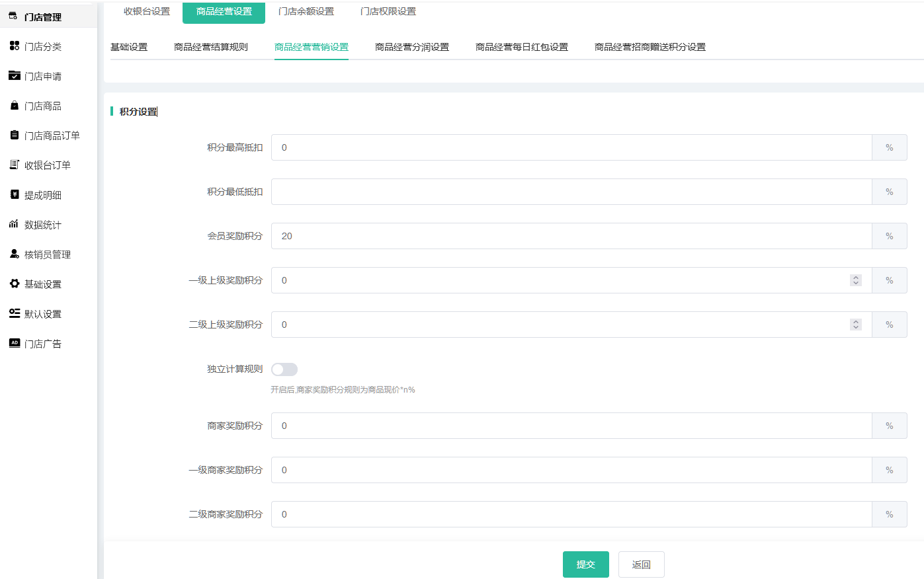Viewport: 924px width, 579px height.
Task: Click the 门店广告 AD icon
Action: pos(15,343)
